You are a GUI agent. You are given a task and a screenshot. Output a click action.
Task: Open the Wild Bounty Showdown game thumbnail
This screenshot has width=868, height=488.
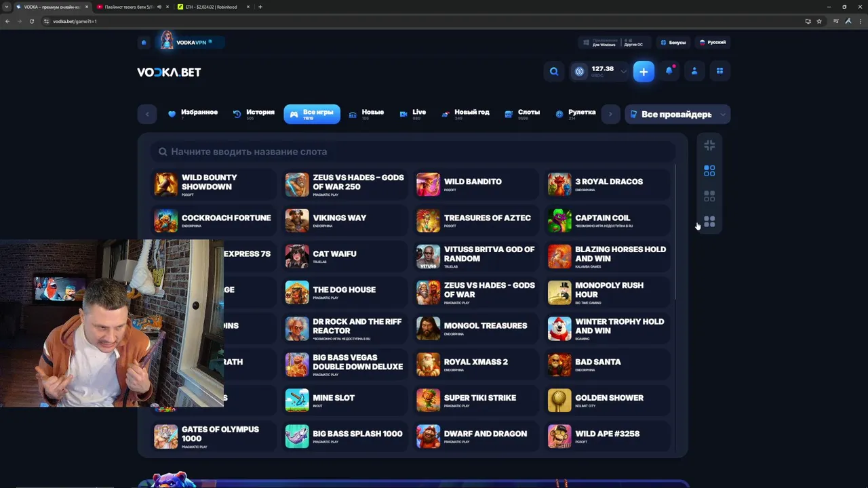[x=165, y=184]
